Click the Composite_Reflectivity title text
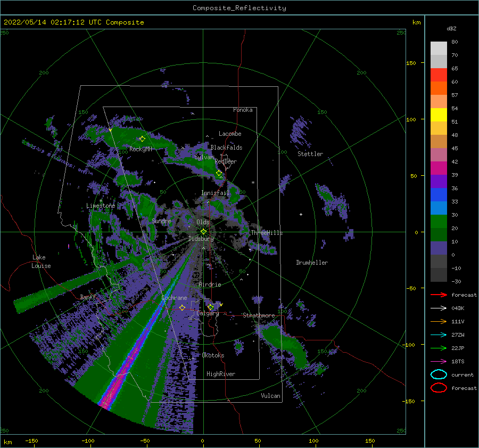Screen dimensions: 479x448 [x=240, y=8]
